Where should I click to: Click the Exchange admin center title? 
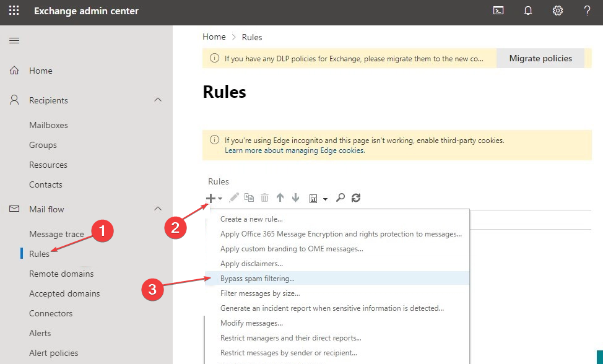click(86, 11)
